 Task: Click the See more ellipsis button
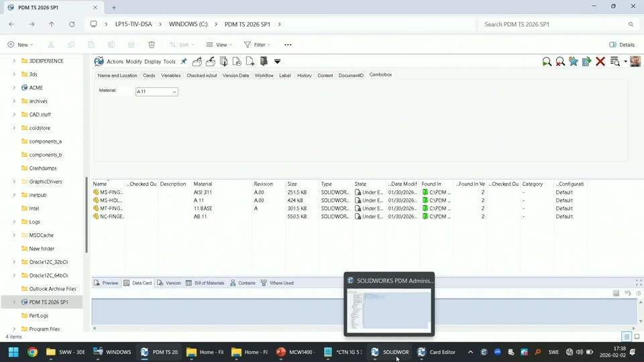point(288,45)
